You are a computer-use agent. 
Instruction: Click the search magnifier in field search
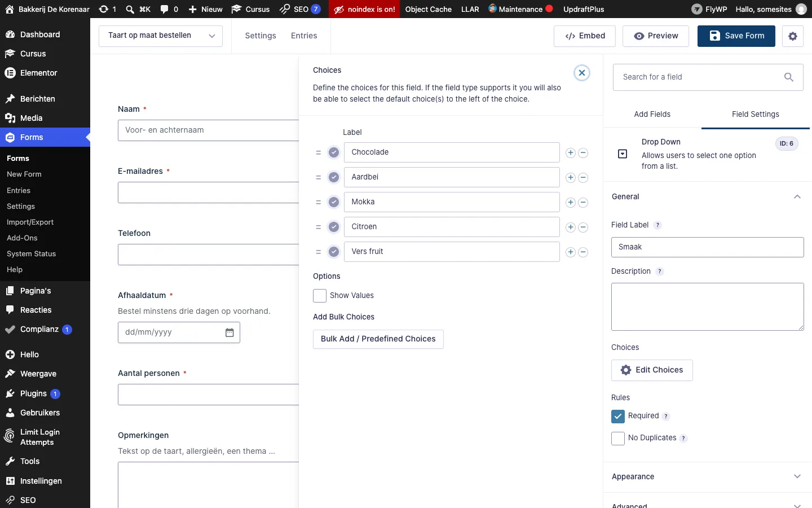[789, 77]
